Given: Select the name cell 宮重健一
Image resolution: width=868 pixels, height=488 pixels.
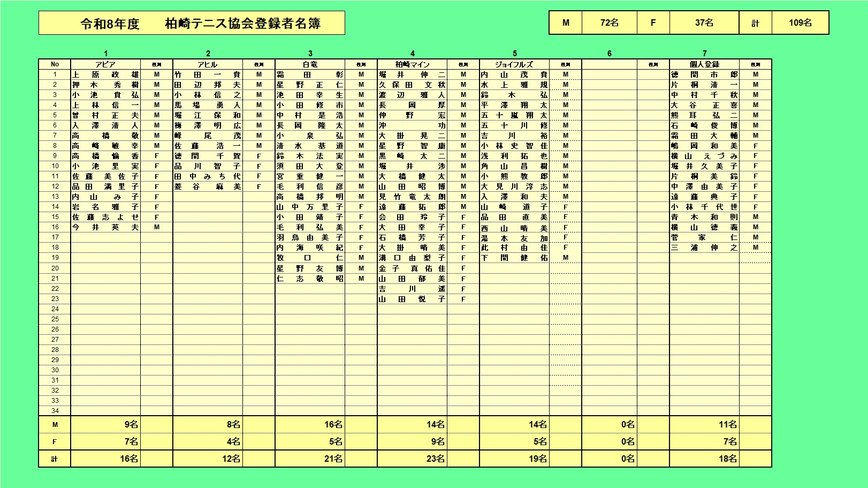Looking at the screenshot, I should click(310, 176).
